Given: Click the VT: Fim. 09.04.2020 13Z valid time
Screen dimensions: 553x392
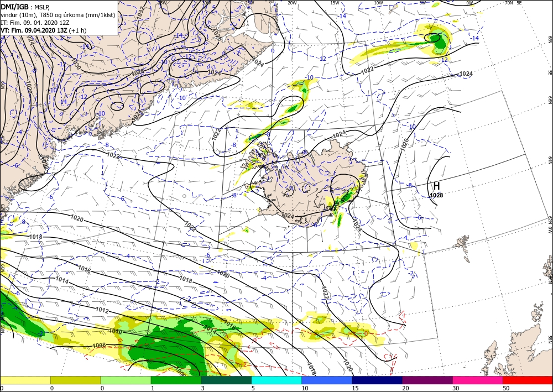Looking at the screenshot, I should coord(43,30).
